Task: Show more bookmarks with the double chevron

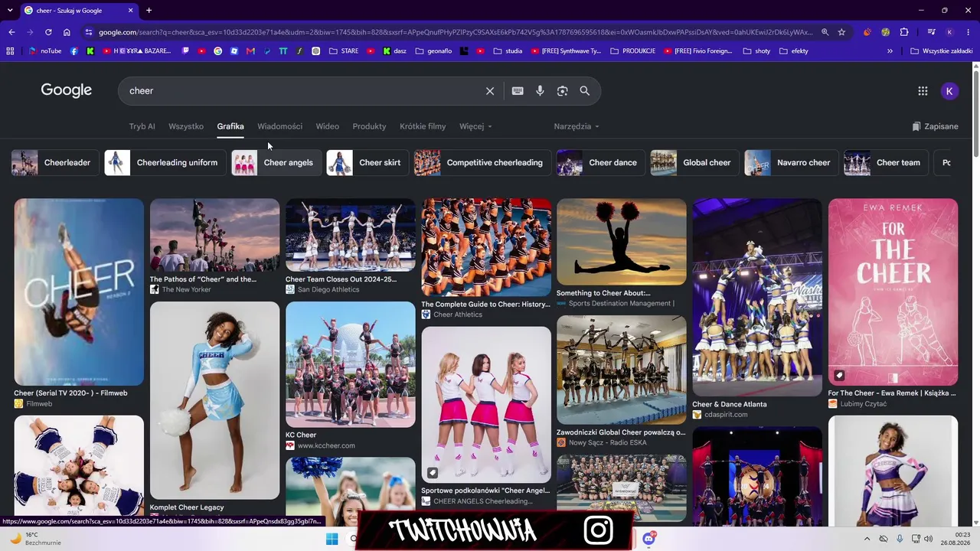Action: tap(890, 51)
